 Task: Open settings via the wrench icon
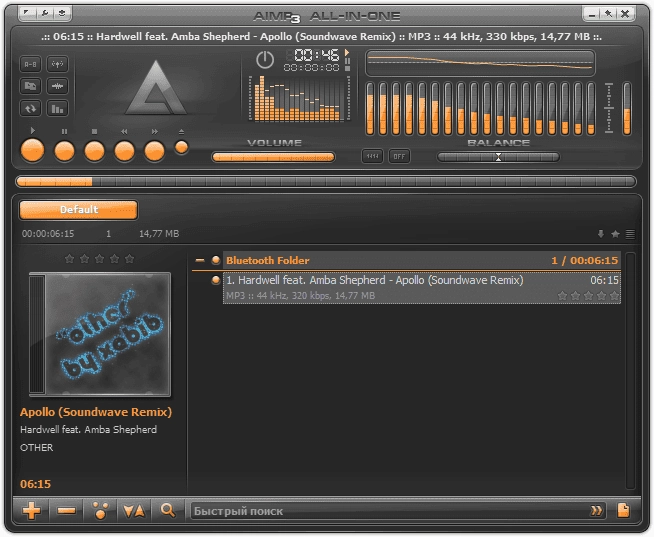[45, 13]
